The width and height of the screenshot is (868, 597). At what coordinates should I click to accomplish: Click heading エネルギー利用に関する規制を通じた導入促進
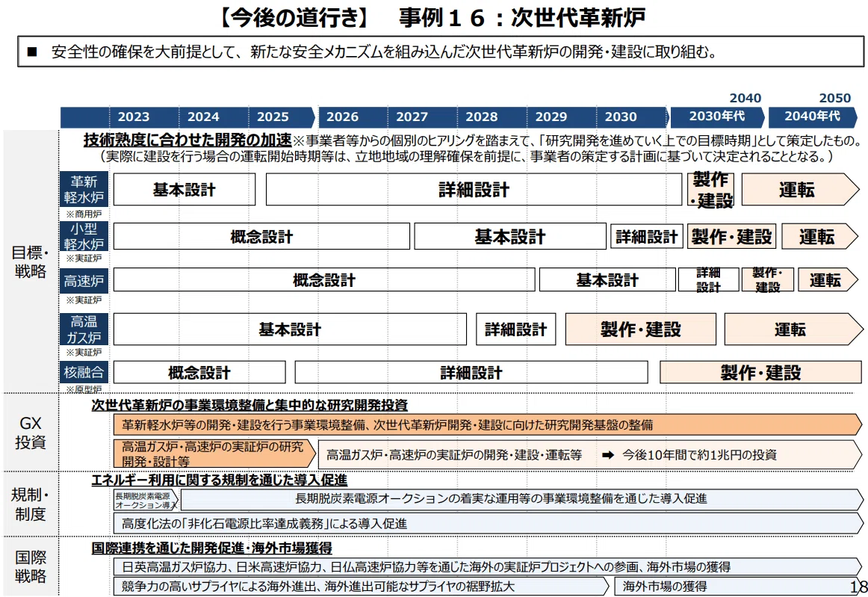pyautogui.click(x=219, y=480)
